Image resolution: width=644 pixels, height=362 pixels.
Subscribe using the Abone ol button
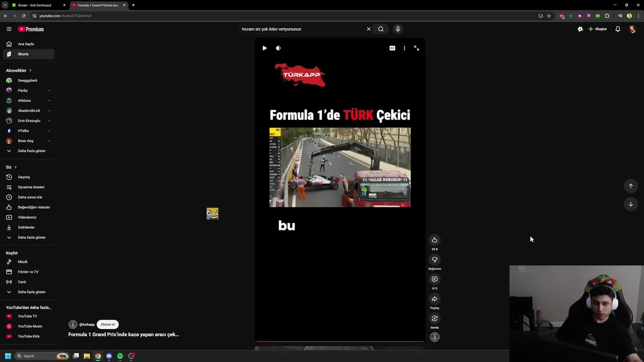(108, 324)
